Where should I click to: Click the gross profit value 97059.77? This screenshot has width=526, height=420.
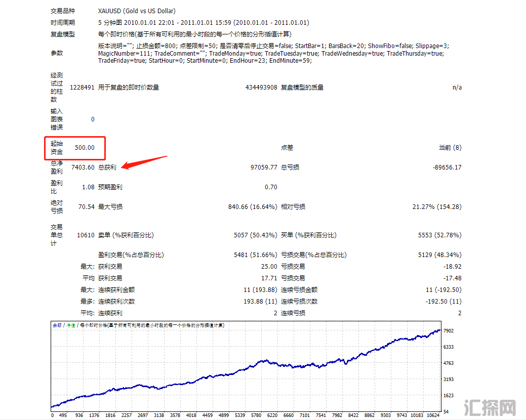263,167
